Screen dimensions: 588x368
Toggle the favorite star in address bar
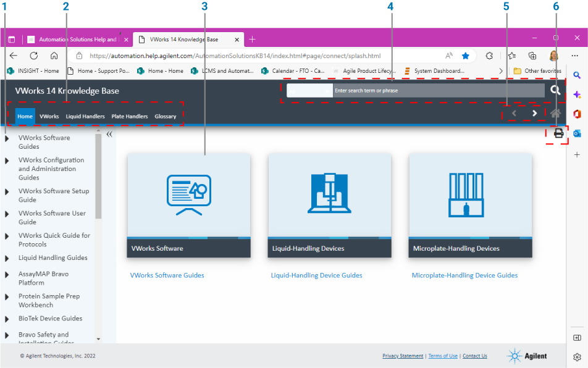[x=465, y=56]
